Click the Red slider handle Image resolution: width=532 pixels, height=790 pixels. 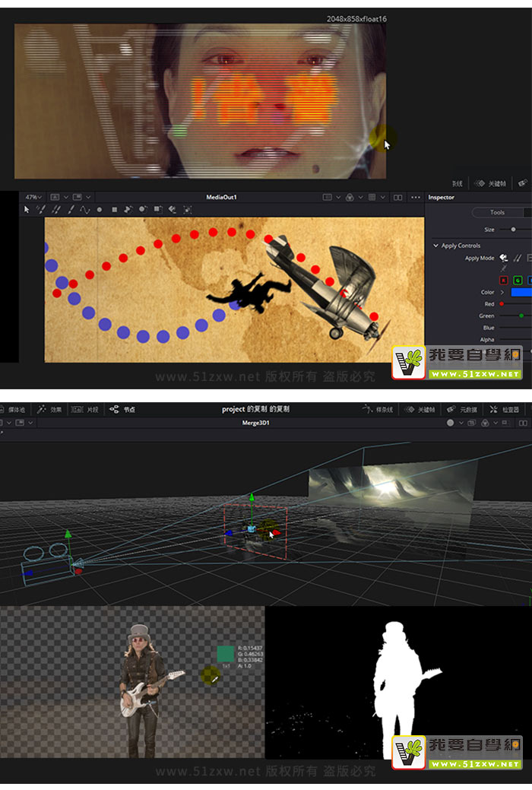pos(502,304)
